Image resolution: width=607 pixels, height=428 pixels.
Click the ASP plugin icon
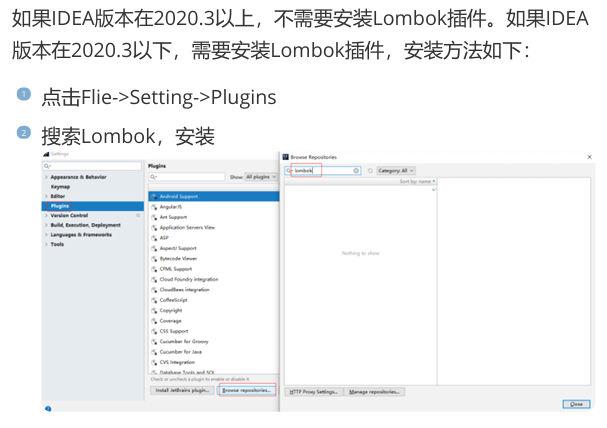point(154,238)
